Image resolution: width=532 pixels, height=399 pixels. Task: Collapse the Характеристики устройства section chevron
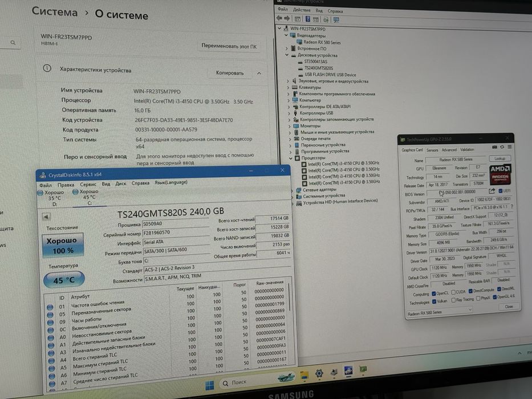tap(259, 74)
